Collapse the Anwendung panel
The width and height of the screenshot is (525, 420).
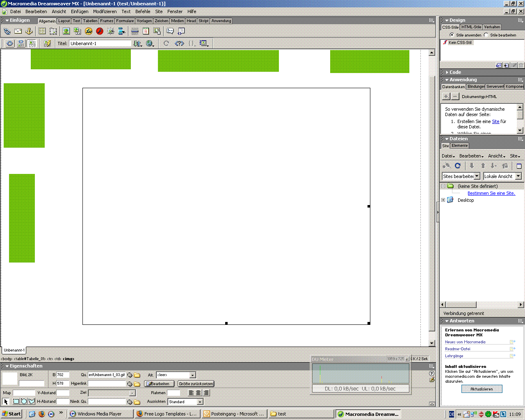click(x=447, y=80)
